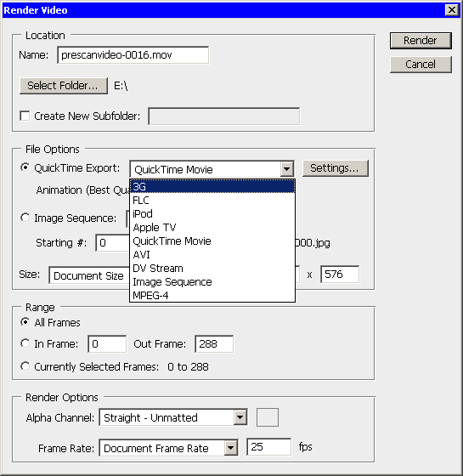Pick Apple TV from the format list

coord(212,228)
